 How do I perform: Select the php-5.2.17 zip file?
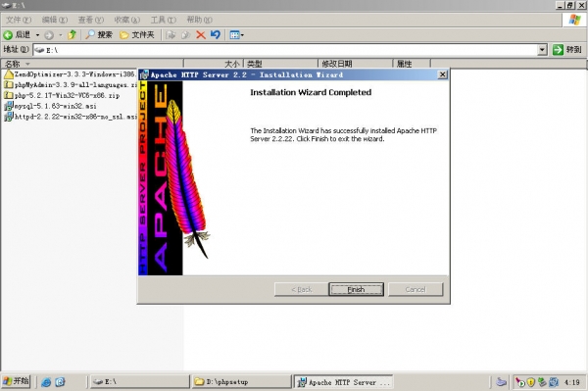[x=62, y=96]
